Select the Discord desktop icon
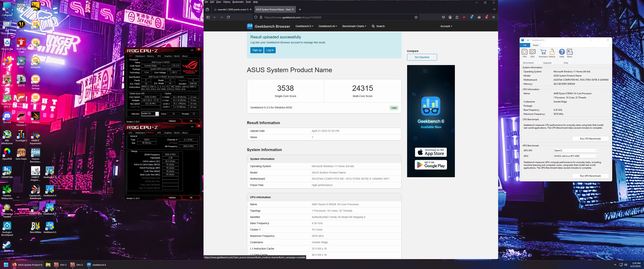Image resolution: width=644 pixels, height=269 pixels. pos(7,118)
